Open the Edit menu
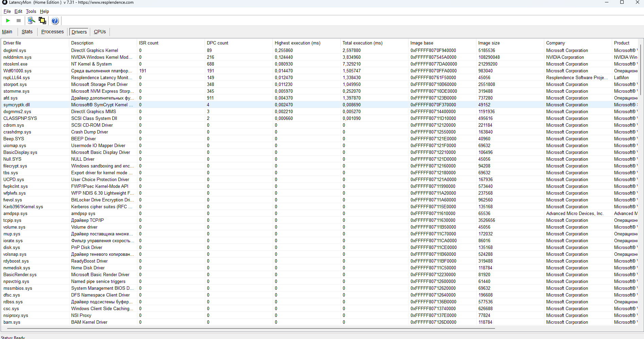Viewport: 644px width, 339px height. point(18,11)
